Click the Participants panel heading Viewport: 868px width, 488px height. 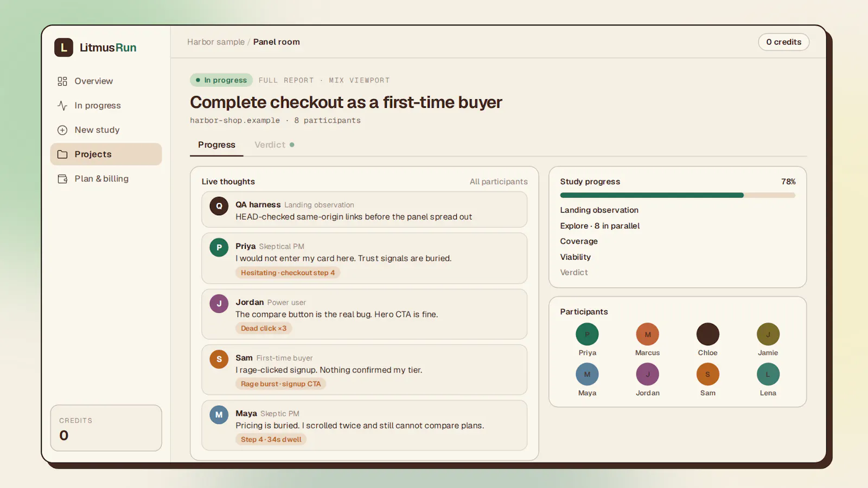pos(584,312)
